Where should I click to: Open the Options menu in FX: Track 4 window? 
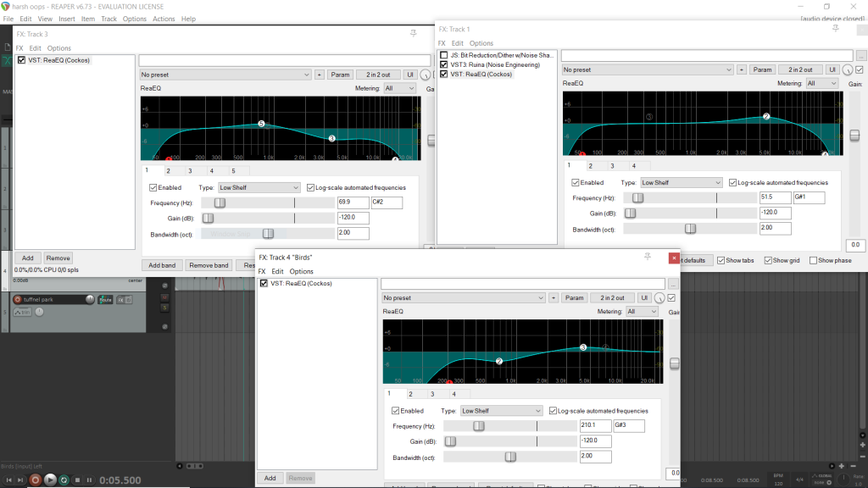point(301,271)
